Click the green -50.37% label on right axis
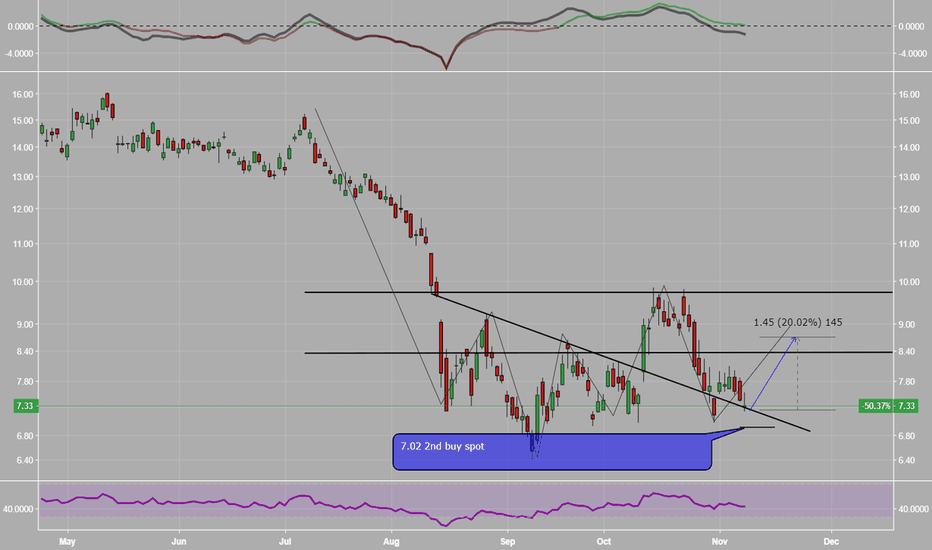Image resolution: width=932 pixels, height=550 pixels. (877, 406)
